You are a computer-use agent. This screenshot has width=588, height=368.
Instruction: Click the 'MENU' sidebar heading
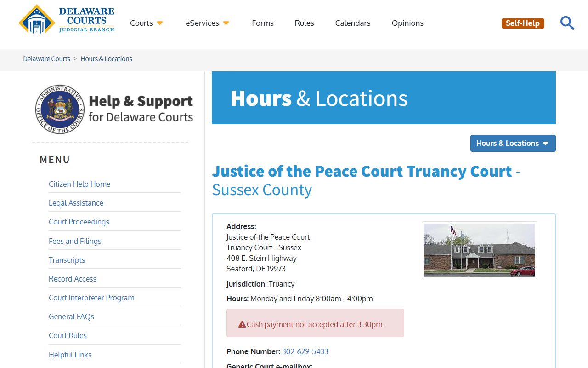[x=55, y=160]
